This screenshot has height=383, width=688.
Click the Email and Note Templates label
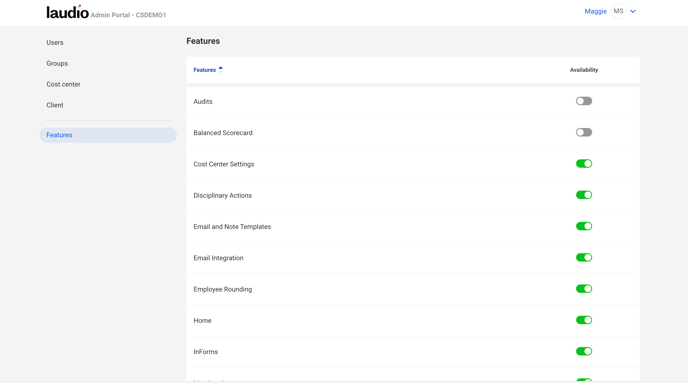(x=232, y=226)
